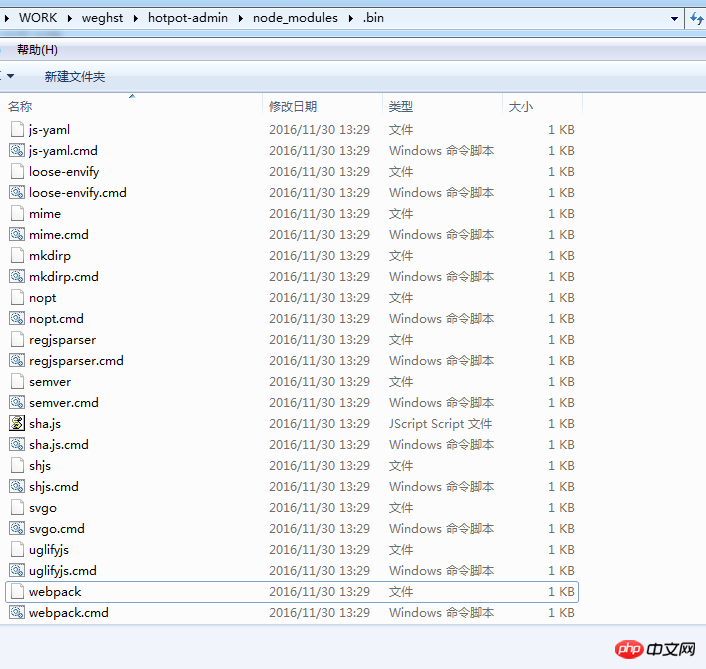This screenshot has height=669, width=706.
Task: Expand the arrow after weghst in breadcrumb
Action: [x=136, y=18]
